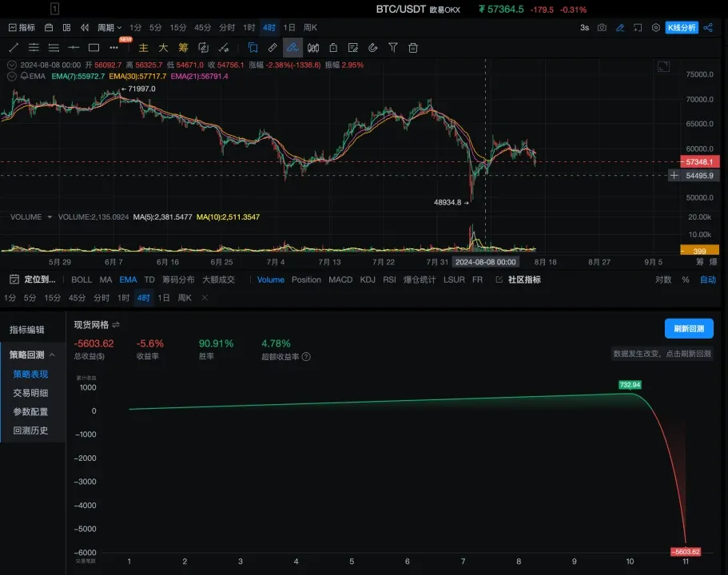Click the K线分析 button
This screenshot has width=728, height=575.
682,27
